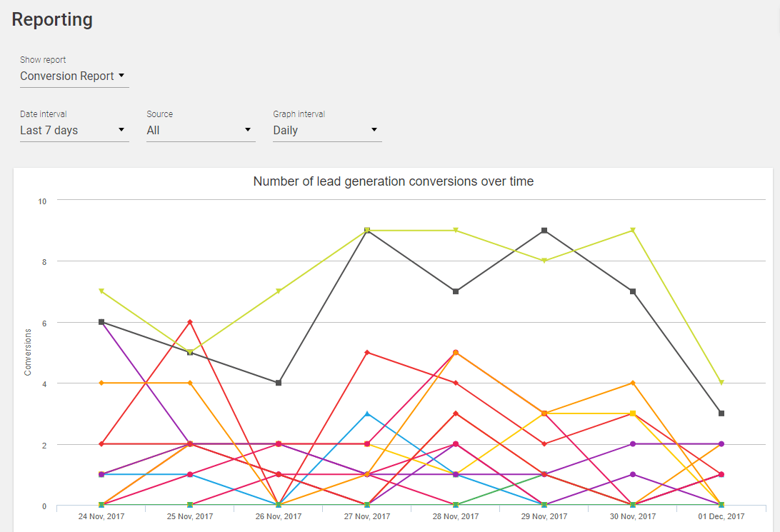Click the 25 Nov, 2017 axis label
780x532 pixels.
(x=190, y=516)
